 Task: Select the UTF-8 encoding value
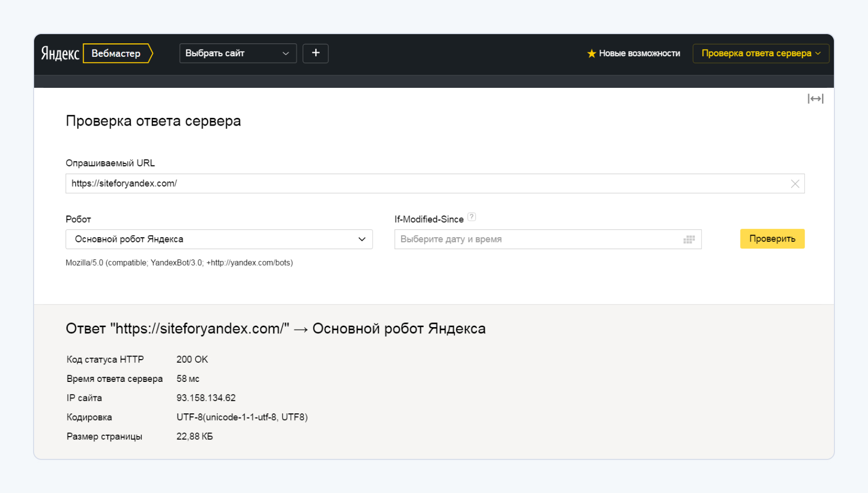pos(242,417)
